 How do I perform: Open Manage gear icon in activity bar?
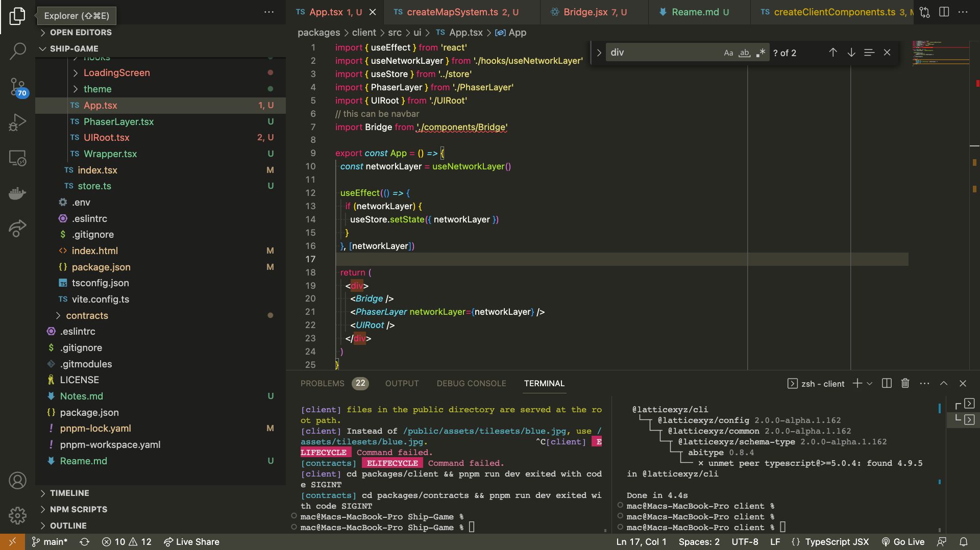[x=17, y=516]
